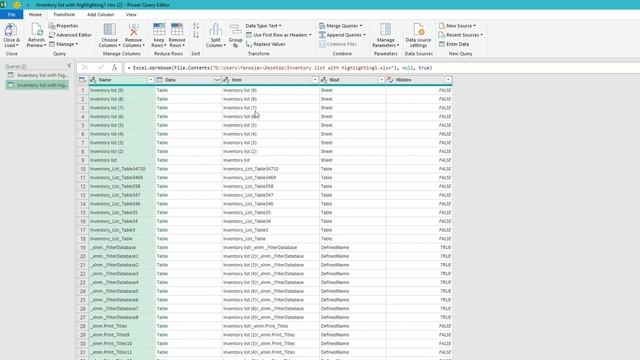Switch to the Transform tab
Screen dimensions: 640x360
click(64, 15)
